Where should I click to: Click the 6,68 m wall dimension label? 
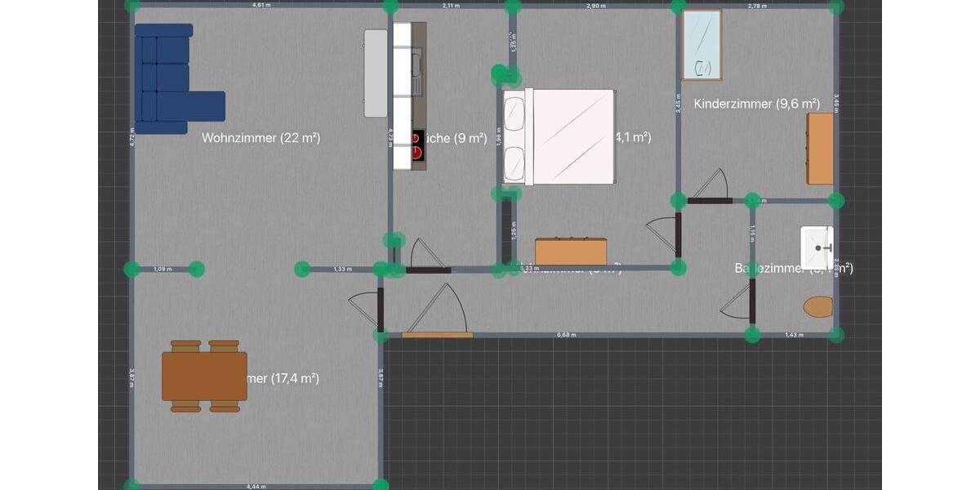point(567,335)
